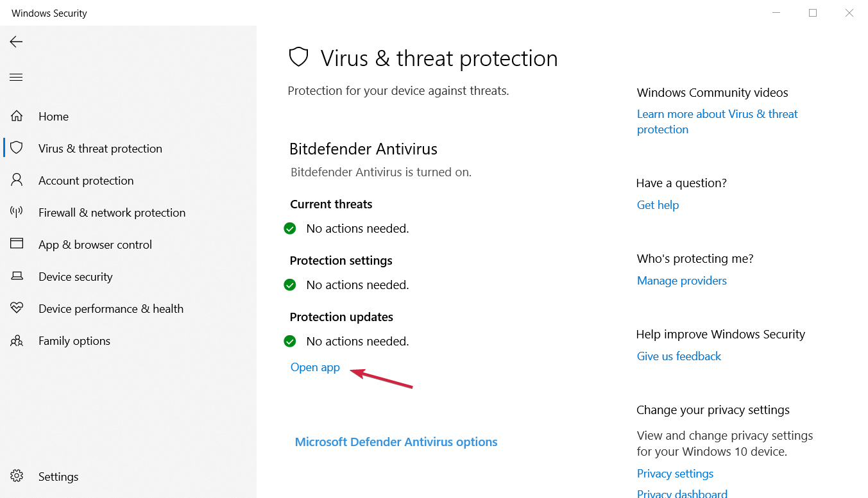
Task: Open Device performance & health heart icon
Action: point(17,308)
